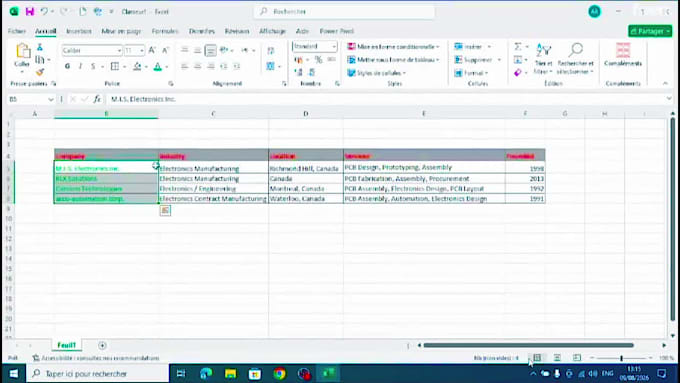The width and height of the screenshot is (680, 383).
Task: Click the Insérer cells button
Action: pos(473,46)
